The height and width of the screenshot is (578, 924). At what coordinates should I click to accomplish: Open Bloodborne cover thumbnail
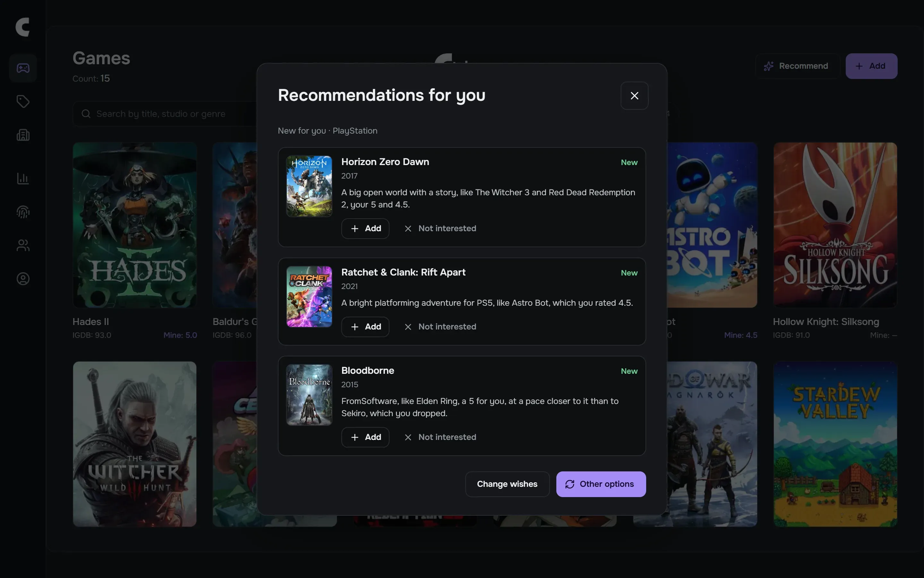[309, 395]
